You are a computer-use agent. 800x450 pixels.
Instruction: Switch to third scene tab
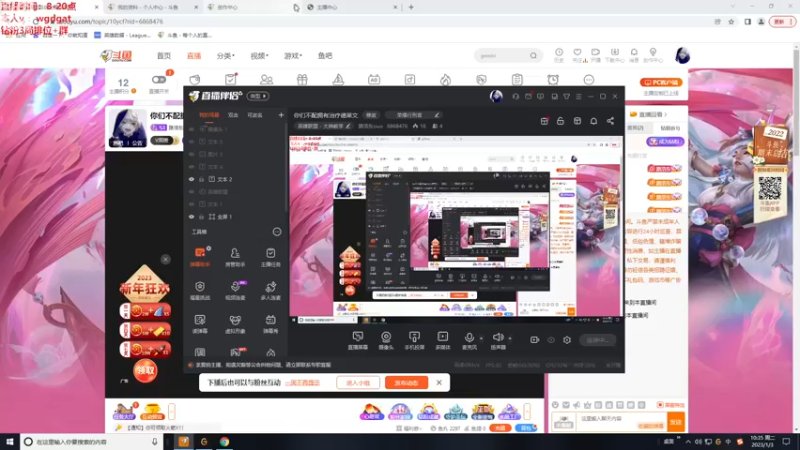pyautogui.click(x=255, y=115)
